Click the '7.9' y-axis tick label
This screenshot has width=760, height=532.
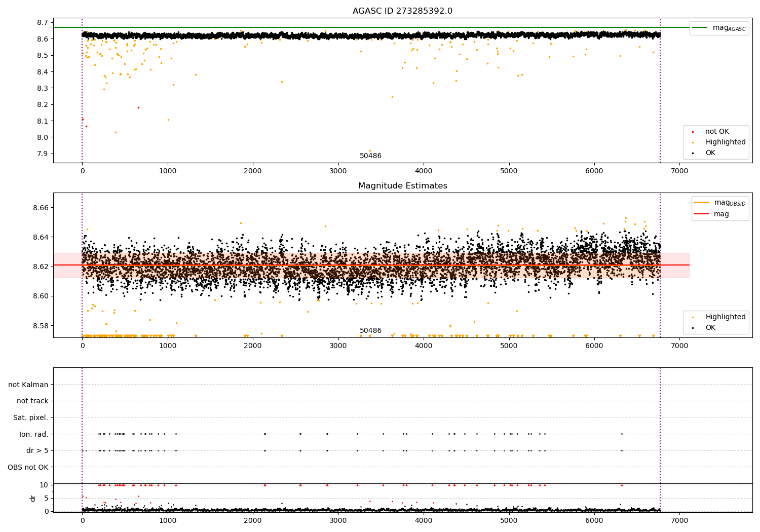43,154
